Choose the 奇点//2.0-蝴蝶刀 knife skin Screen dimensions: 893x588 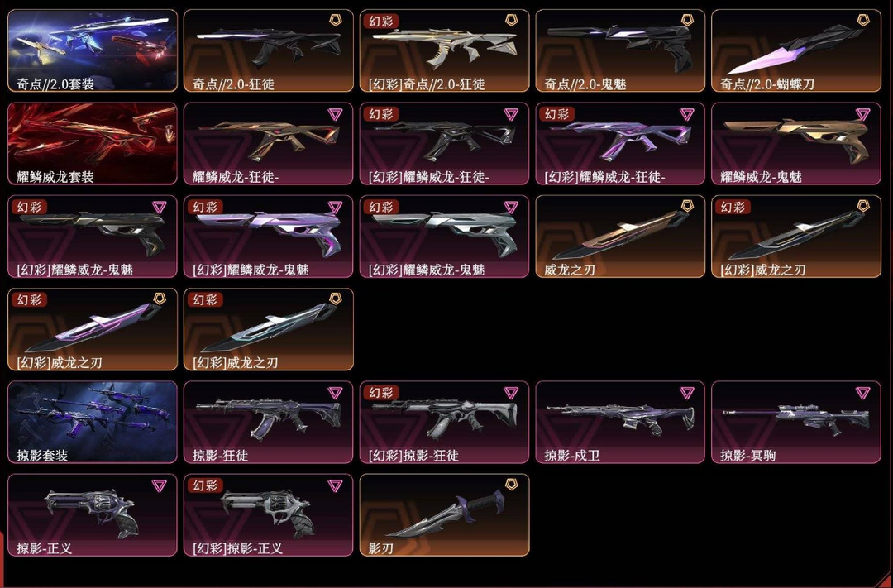tap(796, 50)
